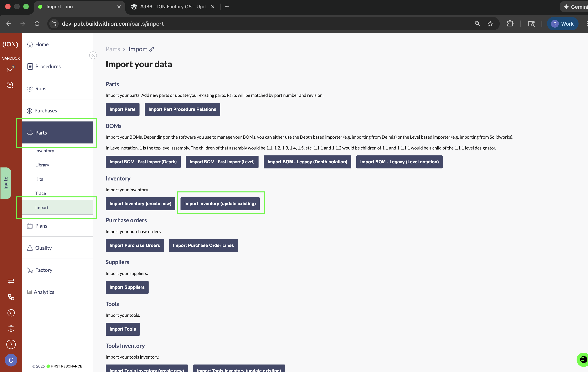Copy link icon next to Import breadcrumb

(152, 49)
